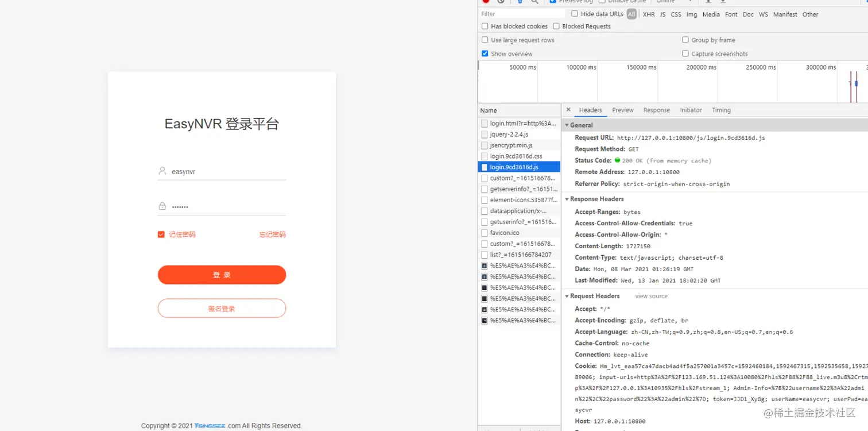Screen dimensions: 868x431
Task: Disable the Show overview checkbox
Action: pyautogui.click(x=485, y=54)
